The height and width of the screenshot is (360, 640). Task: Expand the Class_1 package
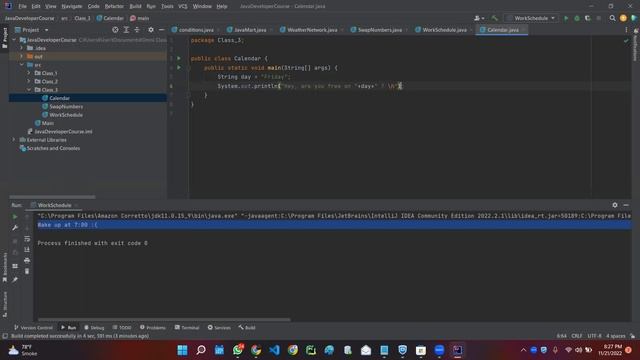point(29,73)
